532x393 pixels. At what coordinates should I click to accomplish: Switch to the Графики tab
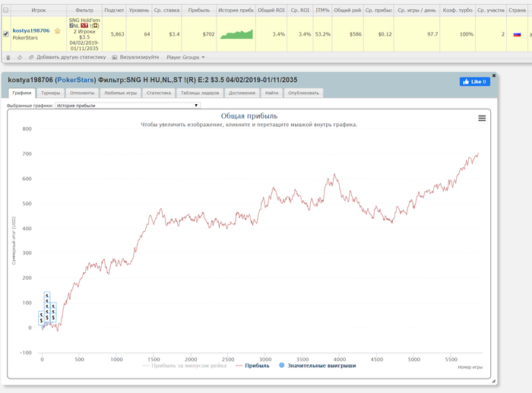click(22, 93)
